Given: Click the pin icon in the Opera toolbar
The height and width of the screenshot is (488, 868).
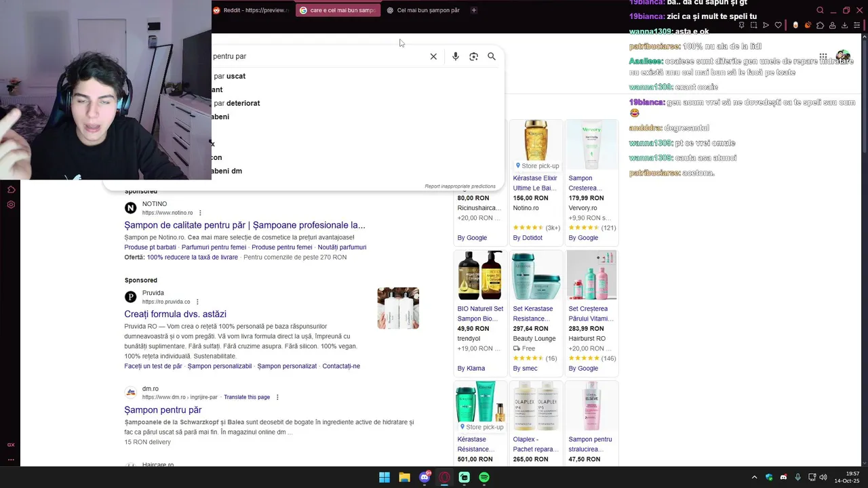Looking at the screenshot, I should click(x=742, y=25).
